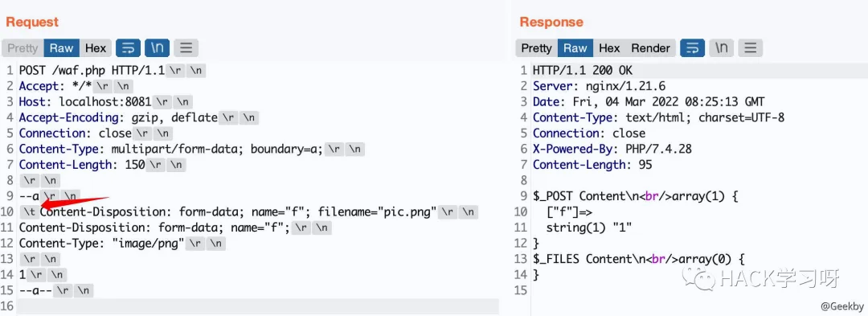The image size is (868, 316).
Task: Click empty line 16 in Request editor
Action: (257, 306)
